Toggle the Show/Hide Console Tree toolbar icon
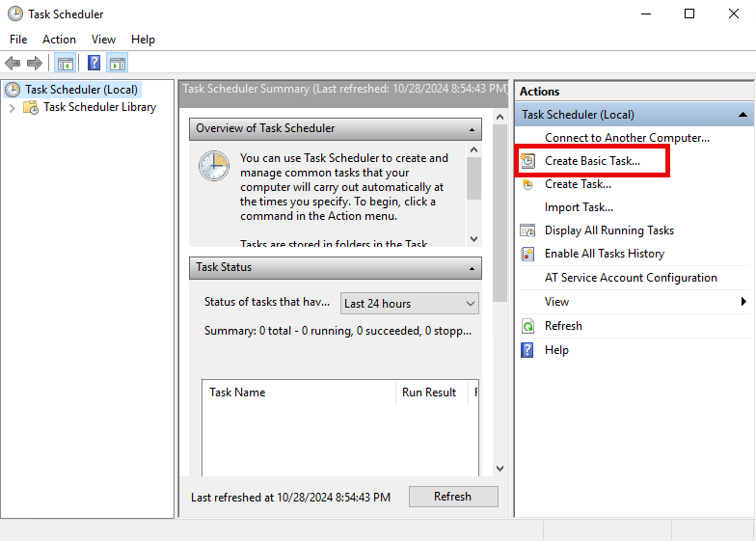 coord(66,64)
